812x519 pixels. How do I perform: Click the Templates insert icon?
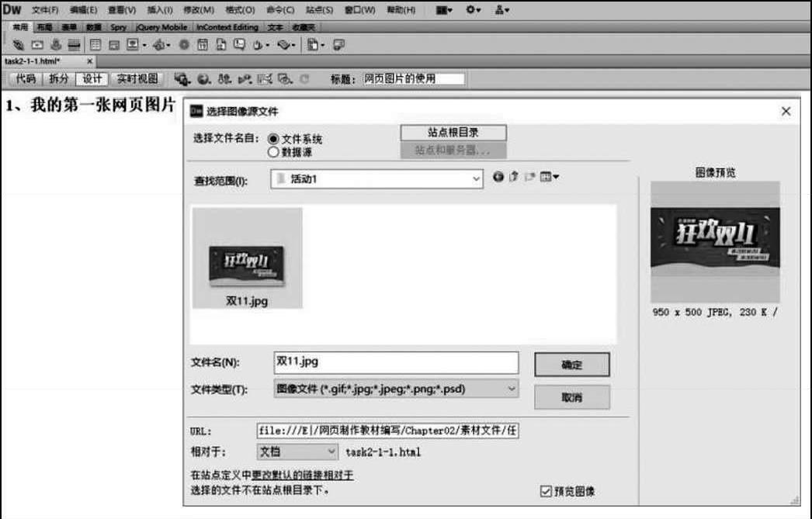(x=313, y=45)
